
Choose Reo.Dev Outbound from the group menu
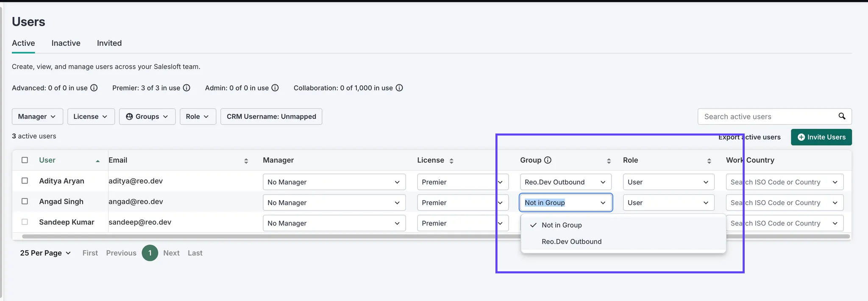click(x=571, y=242)
